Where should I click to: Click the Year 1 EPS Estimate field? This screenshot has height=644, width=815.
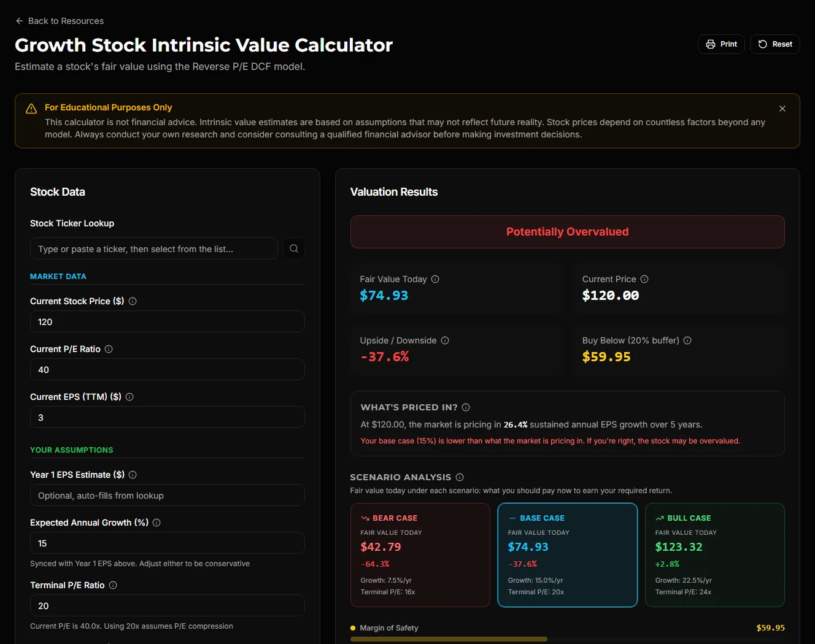pyautogui.click(x=168, y=495)
